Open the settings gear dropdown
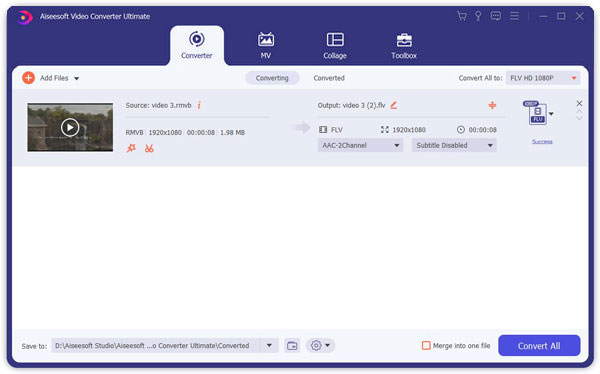The image size is (600, 374). tap(320, 345)
